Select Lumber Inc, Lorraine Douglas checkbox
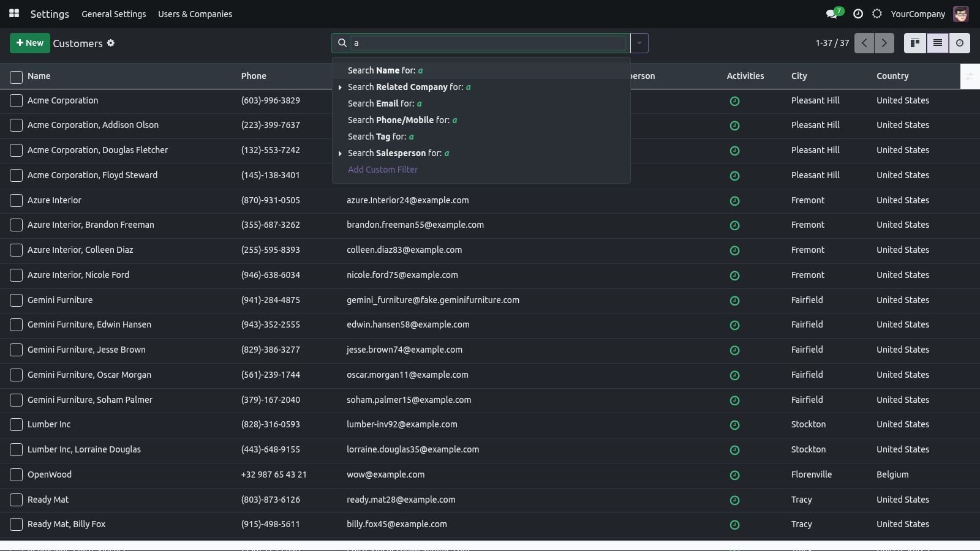980x551 pixels. 17,449
